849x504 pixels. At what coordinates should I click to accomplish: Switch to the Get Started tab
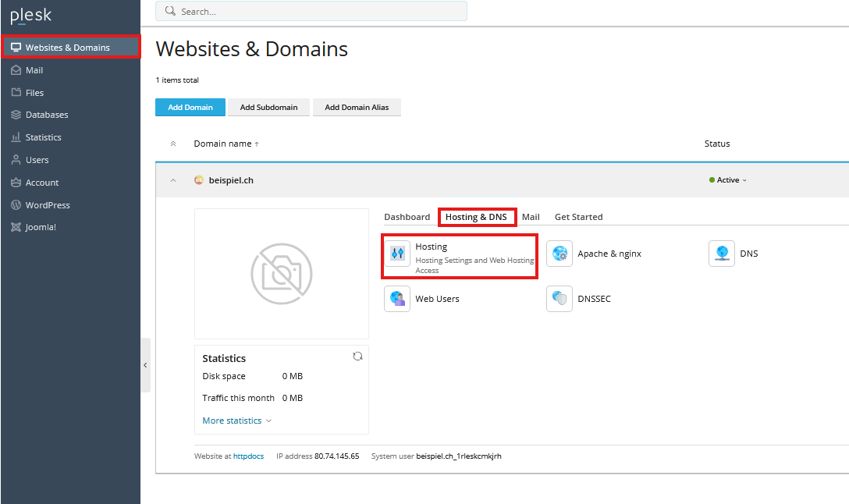[x=578, y=217]
